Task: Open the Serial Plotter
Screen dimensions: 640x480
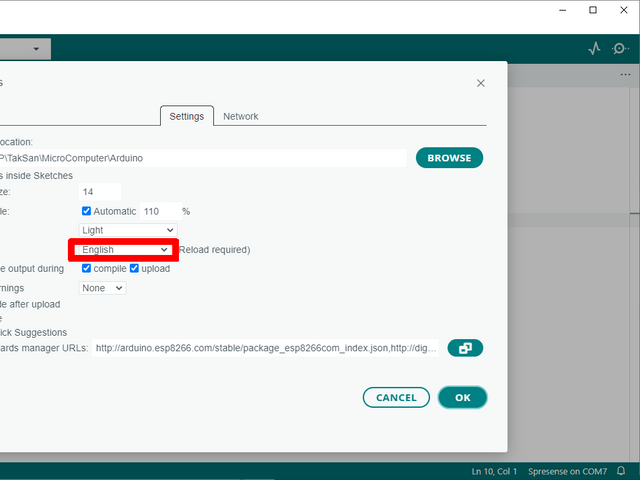Action: coord(595,48)
